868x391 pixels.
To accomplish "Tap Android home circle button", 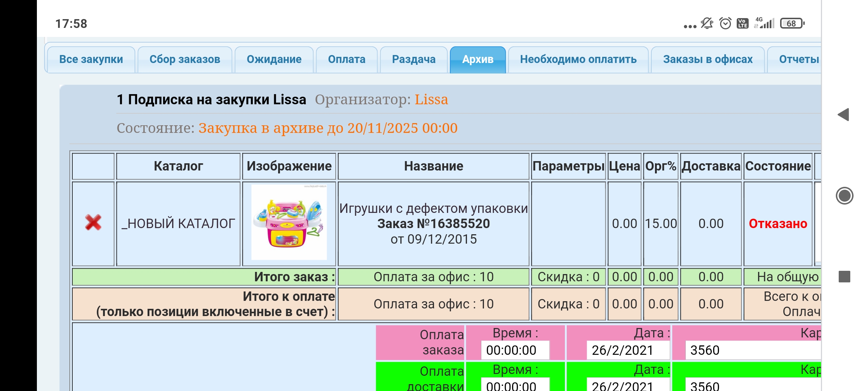I will coord(844,196).
